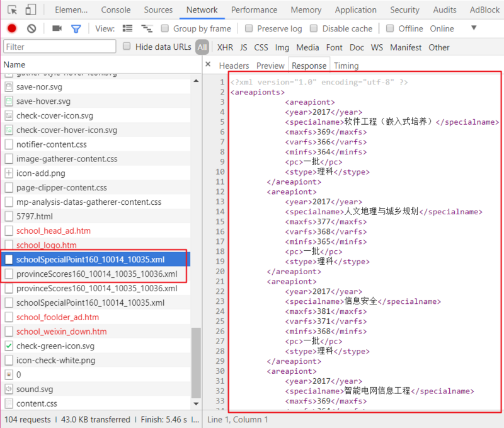The image size is (504, 428).
Task: Switch to the Console tab
Action: [116, 10]
